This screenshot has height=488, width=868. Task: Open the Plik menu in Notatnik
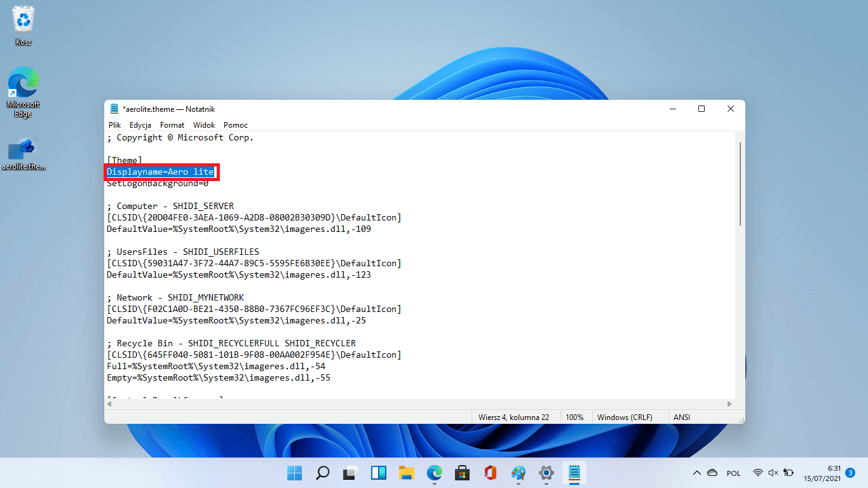tap(114, 125)
